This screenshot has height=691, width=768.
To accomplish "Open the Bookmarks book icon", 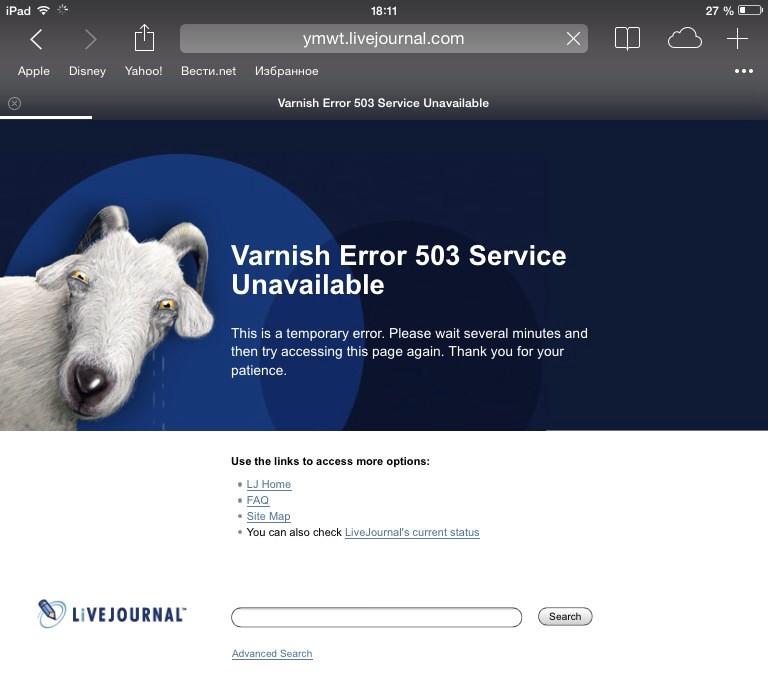I will (627, 39).
